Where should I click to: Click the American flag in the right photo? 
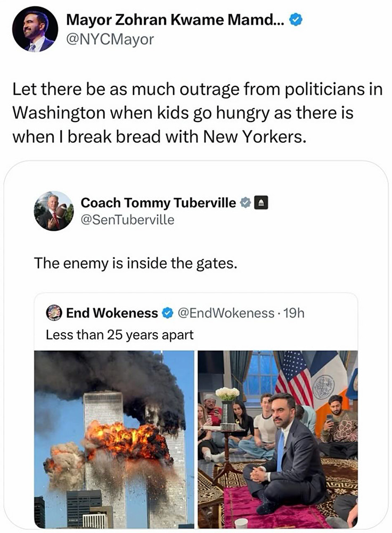point(294,379)
